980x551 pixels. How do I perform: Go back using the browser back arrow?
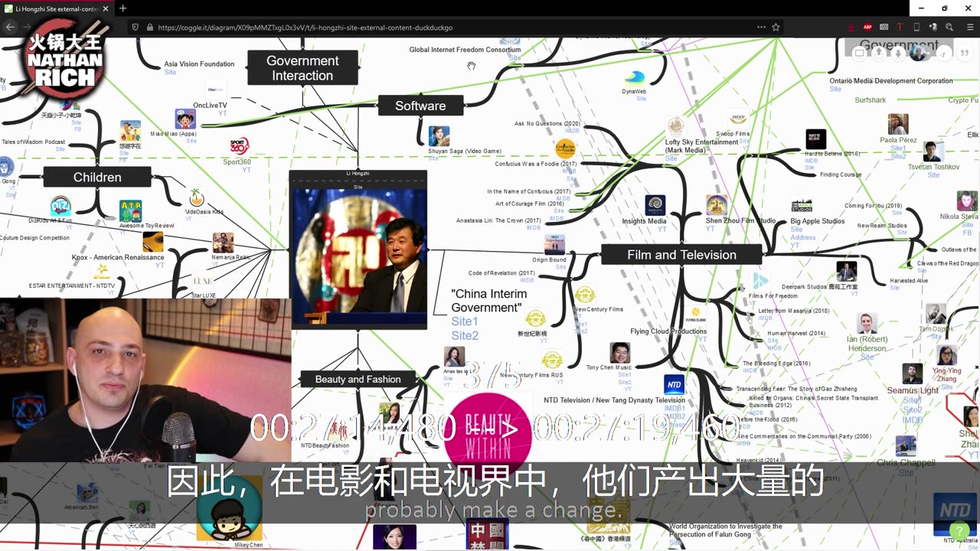pyautogui.click(x=10, y=28)
